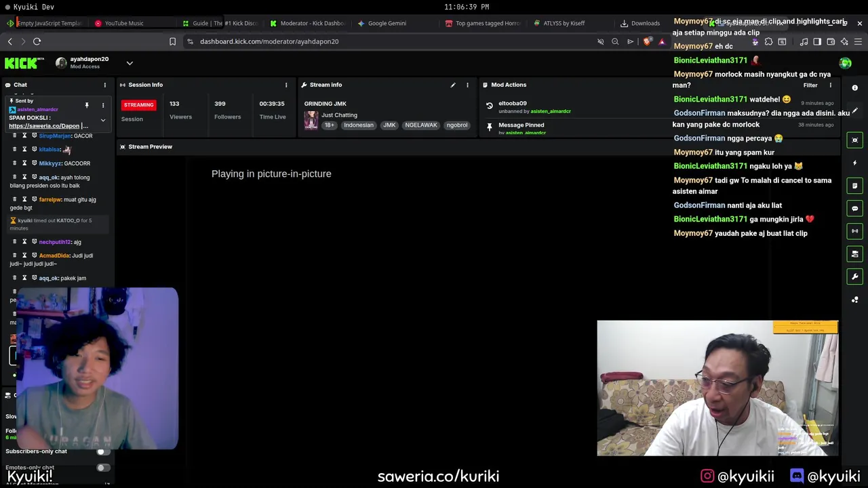The width and height of the screenshot is (868, 488).
Task: Ban user kitabisa with shield icon
Action: coord(34,149)
